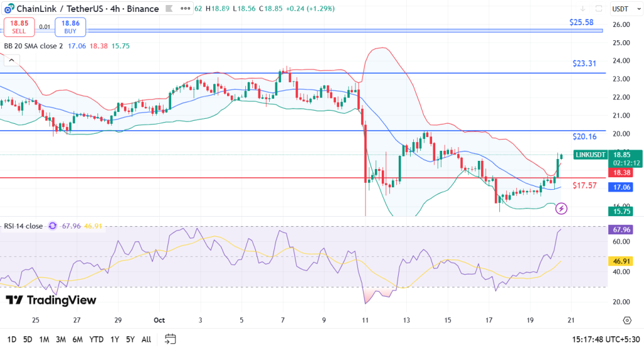Viewport: 644px width, 350px height.
Task: Click the TradingView logo link
Action: click(x=51, y=300)
